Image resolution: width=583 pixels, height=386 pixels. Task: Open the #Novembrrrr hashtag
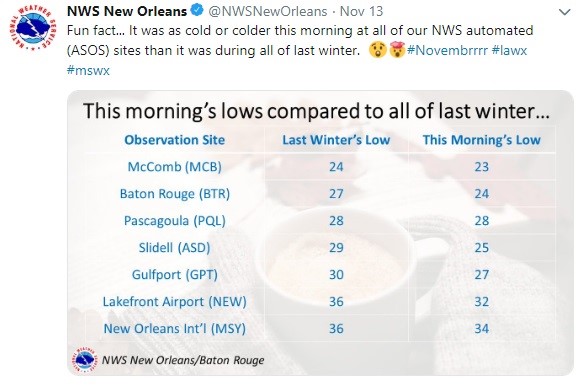pyautogui.click(x=447, y=50)
